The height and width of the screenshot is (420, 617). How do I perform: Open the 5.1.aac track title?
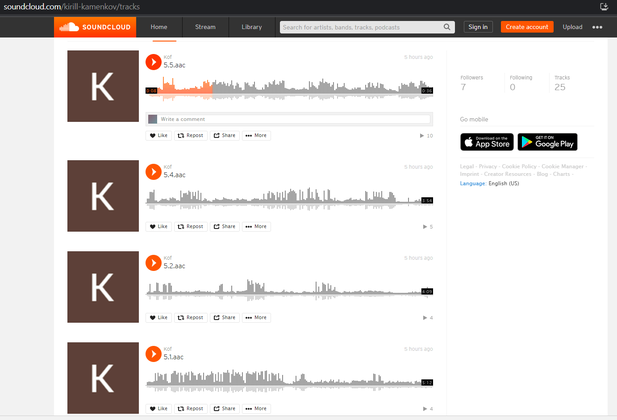(x=174, y=357)
